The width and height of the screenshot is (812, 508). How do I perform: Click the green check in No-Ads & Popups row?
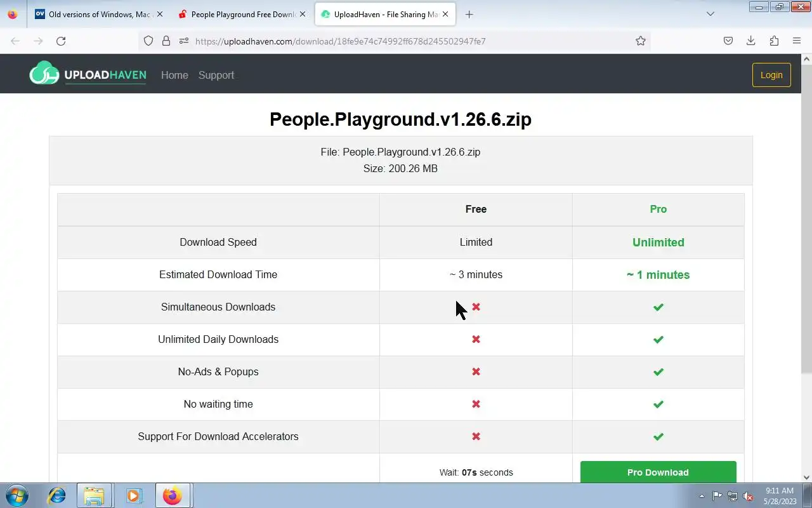pos(658,371)
